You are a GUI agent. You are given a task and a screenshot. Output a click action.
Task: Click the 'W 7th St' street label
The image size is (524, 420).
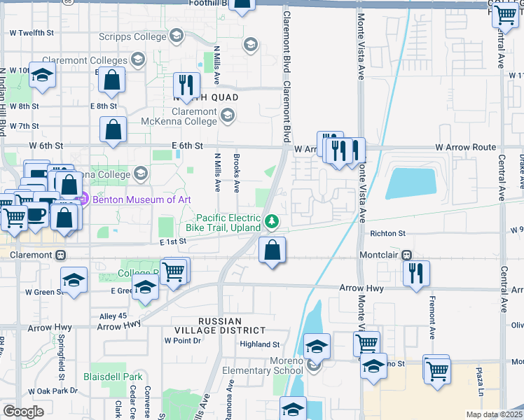click(x=25, y=126)
